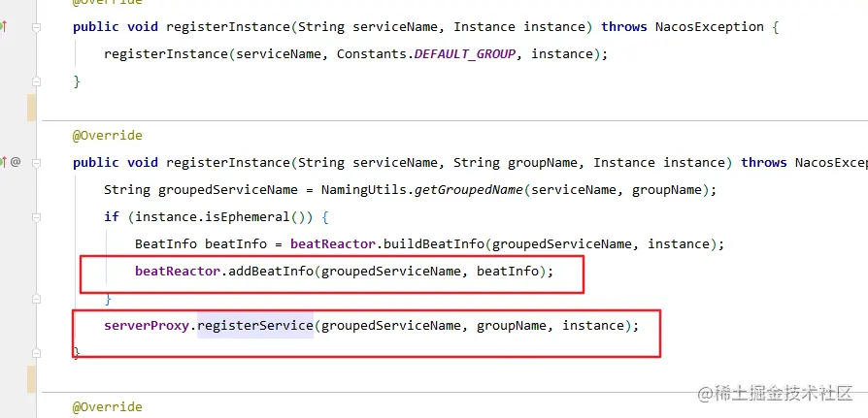Click beatReactor in the addBeatInfo line
Screen dimensions: 868x418
point(177,272)
